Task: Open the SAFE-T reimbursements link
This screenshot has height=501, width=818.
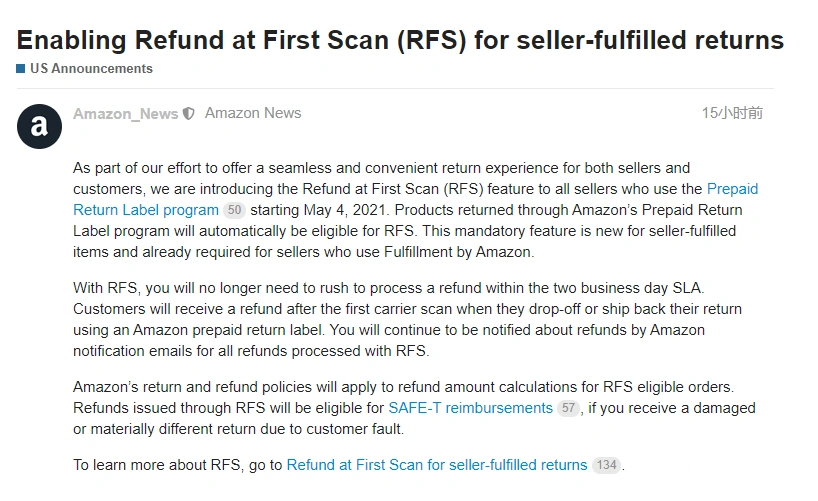Action: [471, 408]
